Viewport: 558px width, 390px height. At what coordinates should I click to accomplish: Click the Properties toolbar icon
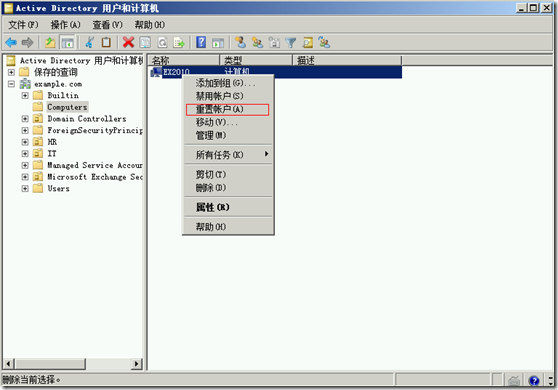pos(145,43)
